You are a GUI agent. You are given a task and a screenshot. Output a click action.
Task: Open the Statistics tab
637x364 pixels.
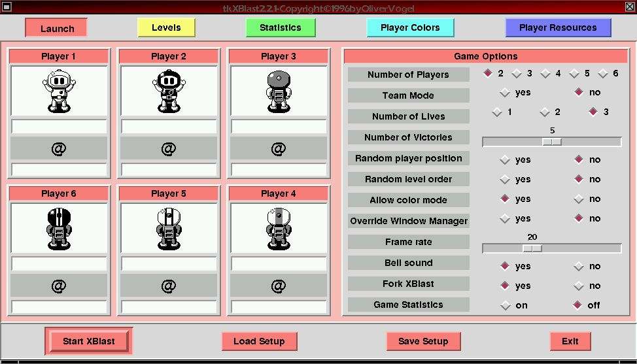(281, 27)
